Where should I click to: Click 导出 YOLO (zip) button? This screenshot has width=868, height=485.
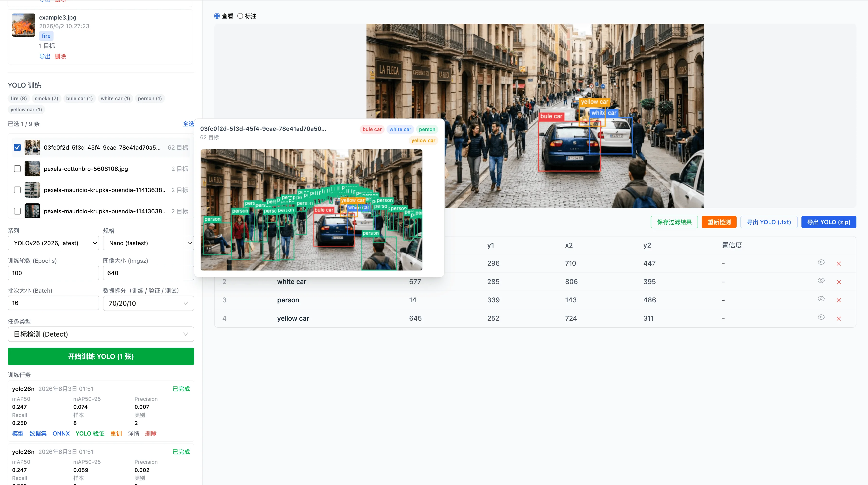tap(828, 222)
